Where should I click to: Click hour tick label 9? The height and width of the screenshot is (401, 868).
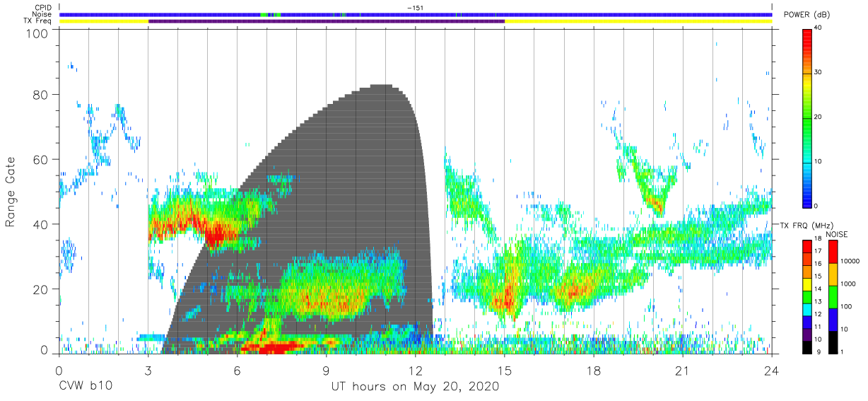[x=326, y=371]
